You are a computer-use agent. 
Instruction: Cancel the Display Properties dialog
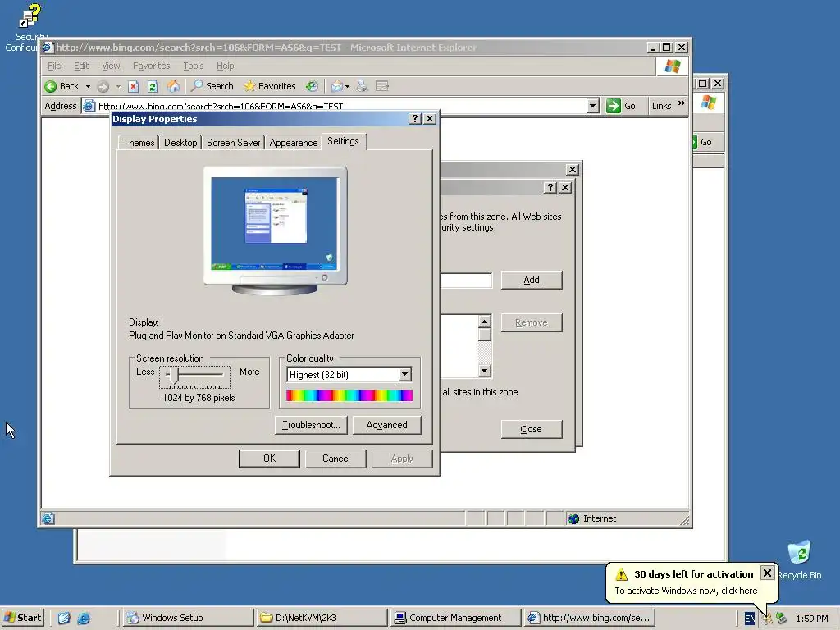336,459
